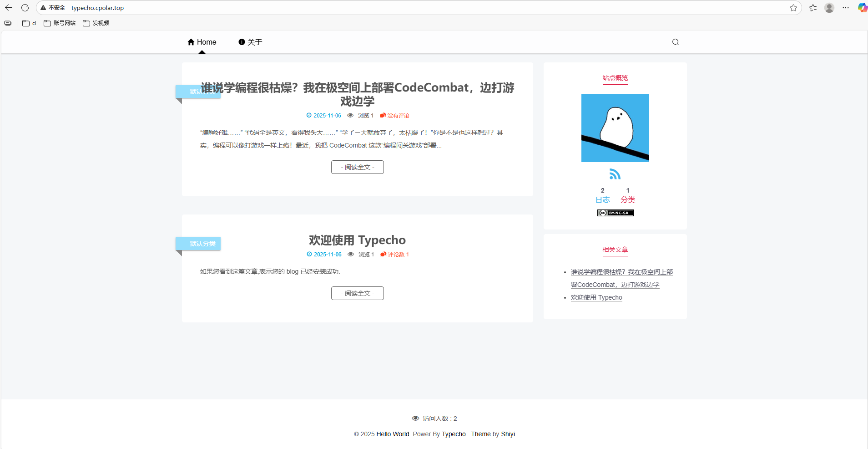Expand the 发视频 bookmarks folder
This screenshot has height=449, width=868.
(96, 23)
